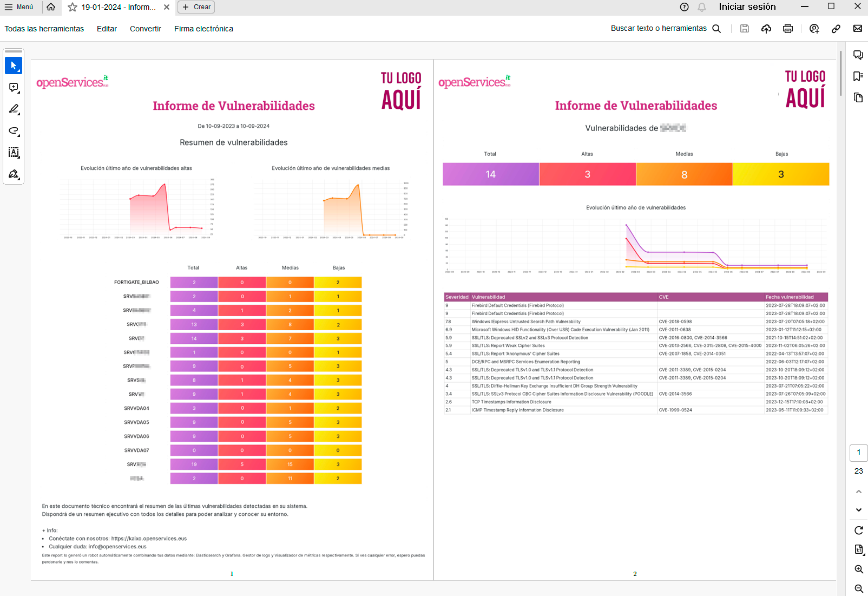Open the bookmarks panel on right sidebar

tap(858, 76)
